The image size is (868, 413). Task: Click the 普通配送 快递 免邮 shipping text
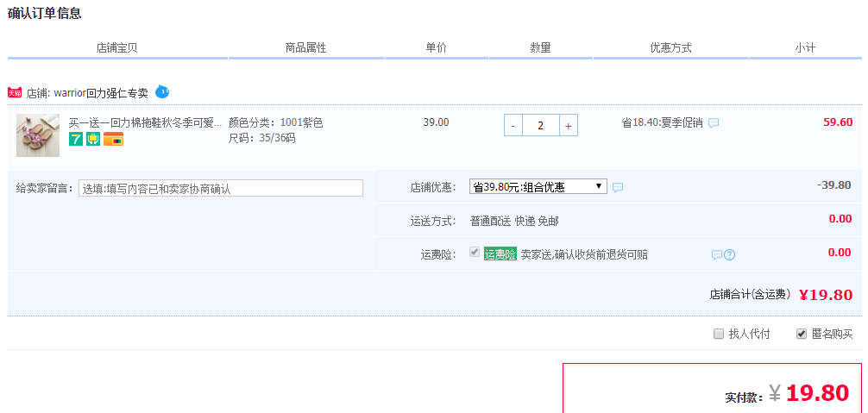pyautogui.click(x=514, y=221)
